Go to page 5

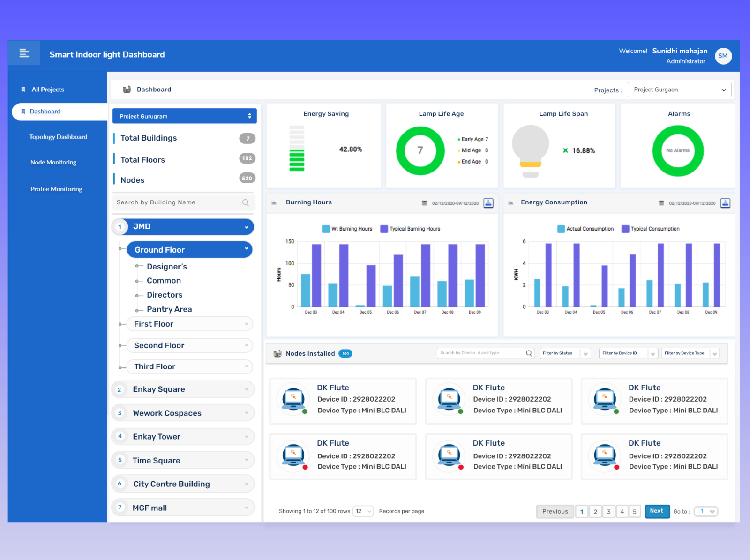[x=635, y=511]
